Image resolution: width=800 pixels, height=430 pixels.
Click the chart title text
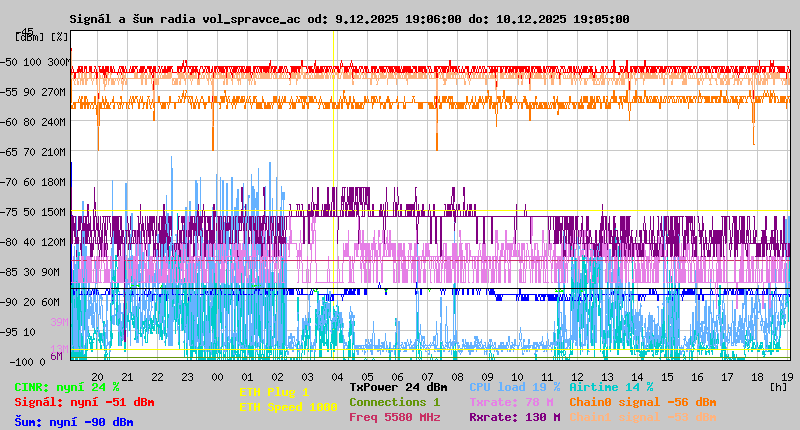[x=349, y=19]
